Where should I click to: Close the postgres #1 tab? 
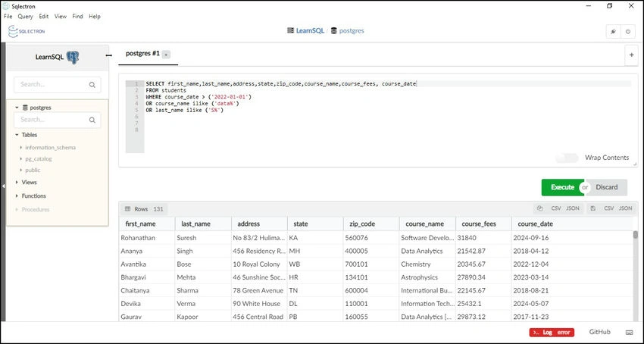coord(166,55)
